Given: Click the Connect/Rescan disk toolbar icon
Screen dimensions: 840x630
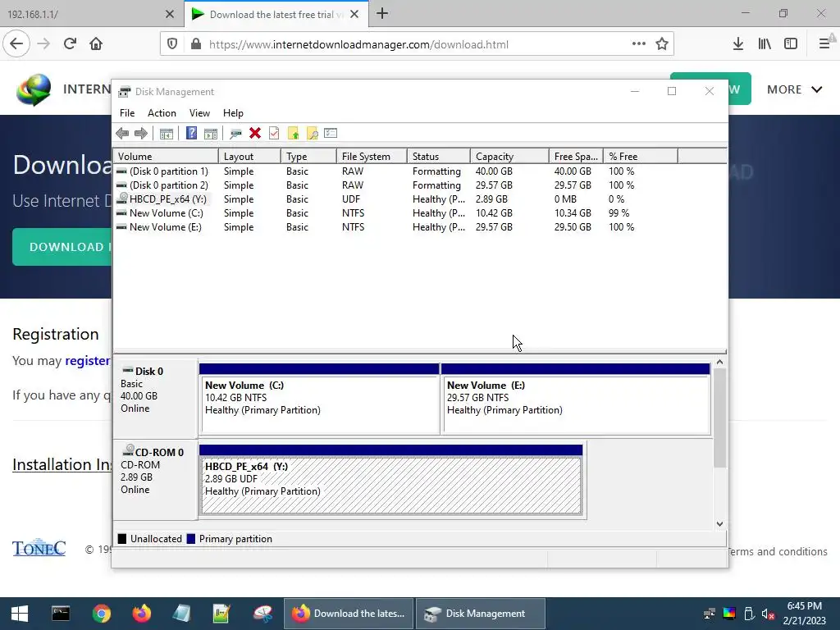Looking at the screenshot, I should 235,134.
